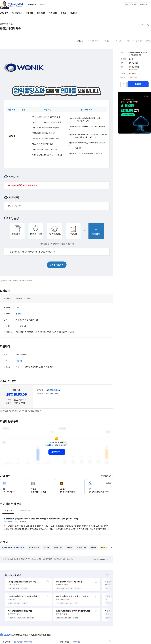
Task: Click the 로그인/회원가입 button in statistics
Action: [x=57, y=452]
